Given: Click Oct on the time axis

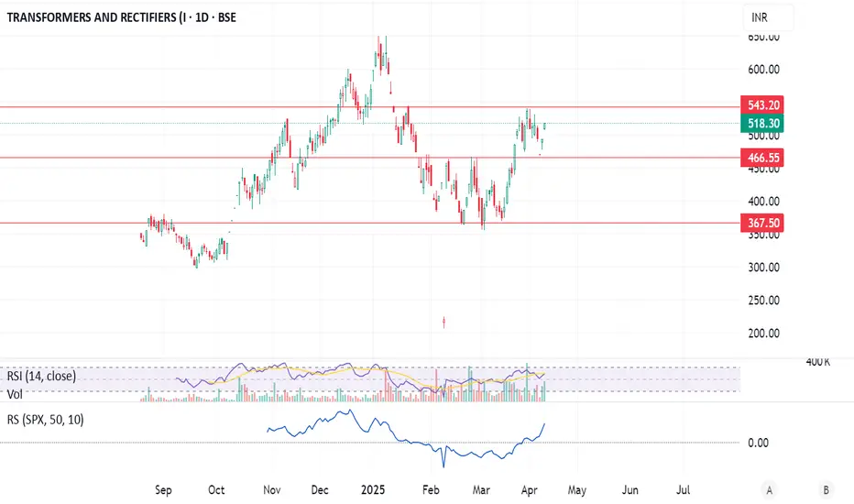Looking at the screenshot, I should pos(216,490).
